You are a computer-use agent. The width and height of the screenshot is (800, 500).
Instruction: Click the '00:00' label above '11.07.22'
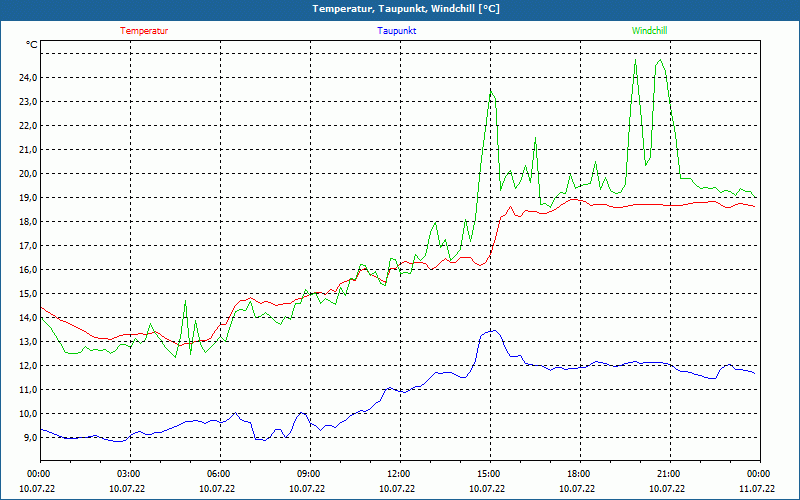tap(760, 474)
